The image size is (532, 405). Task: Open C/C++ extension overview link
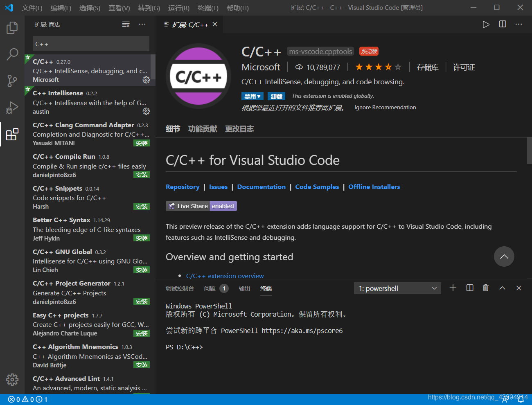pos(225,276)
